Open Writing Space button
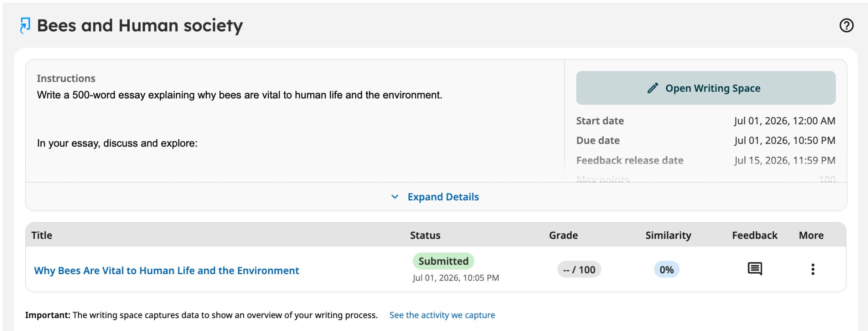The image size is (868, 331). point(706,88)
